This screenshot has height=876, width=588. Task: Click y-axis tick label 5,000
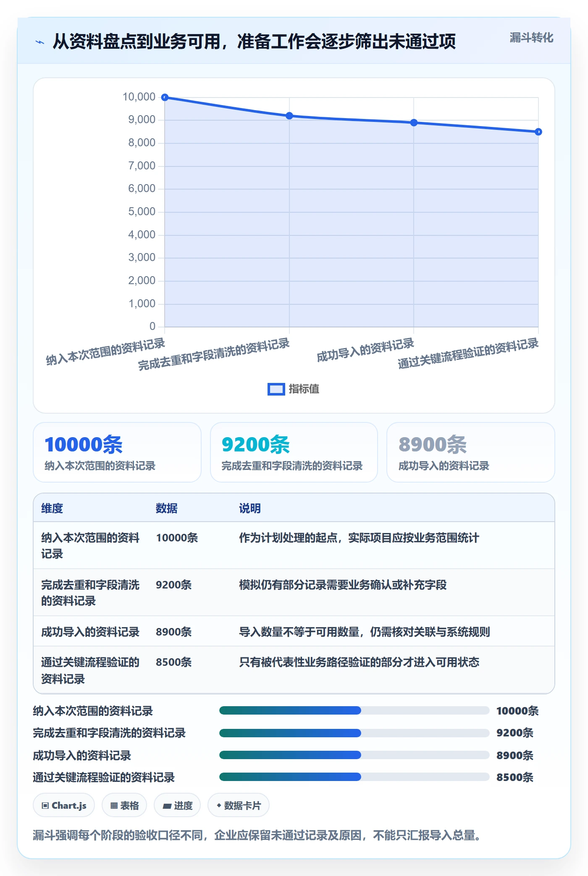(142, 211)
